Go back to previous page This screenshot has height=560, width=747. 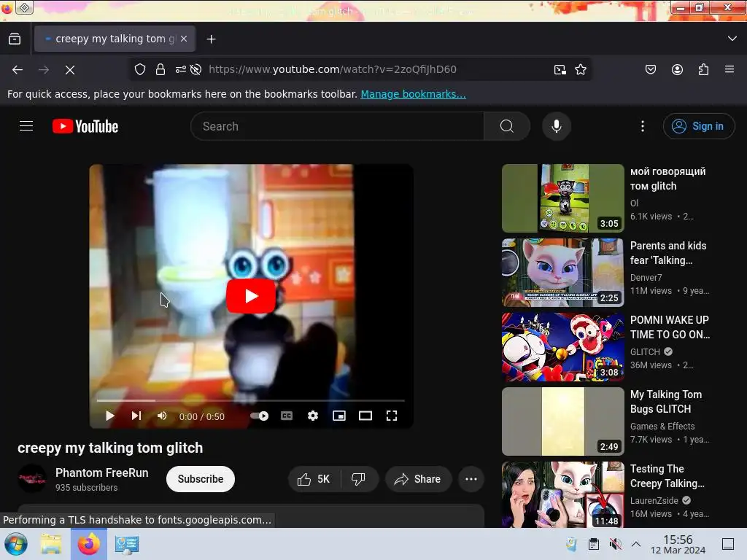tap(18, 69)
